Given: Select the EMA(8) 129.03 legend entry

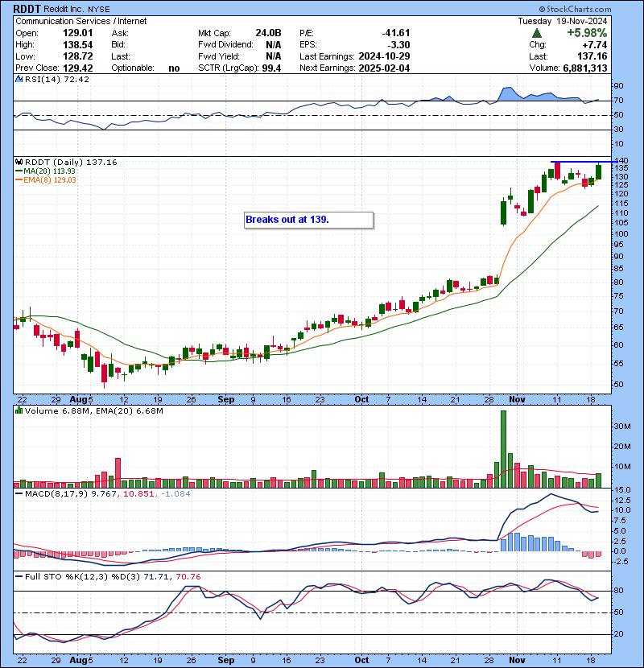Looking at the screenshot, I should pos(46,180).
